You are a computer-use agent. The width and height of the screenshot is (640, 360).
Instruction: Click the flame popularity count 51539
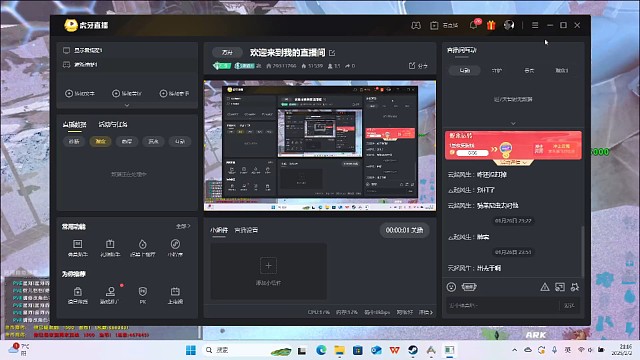(x=312, y=66)
